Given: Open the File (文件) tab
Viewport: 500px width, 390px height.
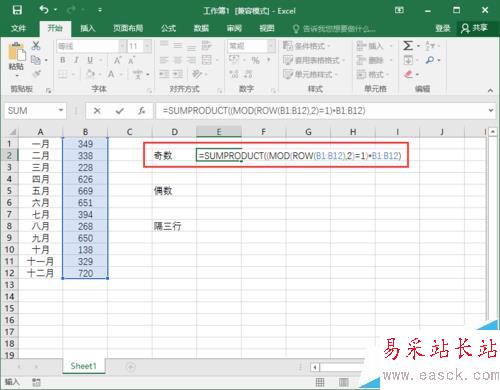Looking at the screenshot, I should (x=18, y=28).
